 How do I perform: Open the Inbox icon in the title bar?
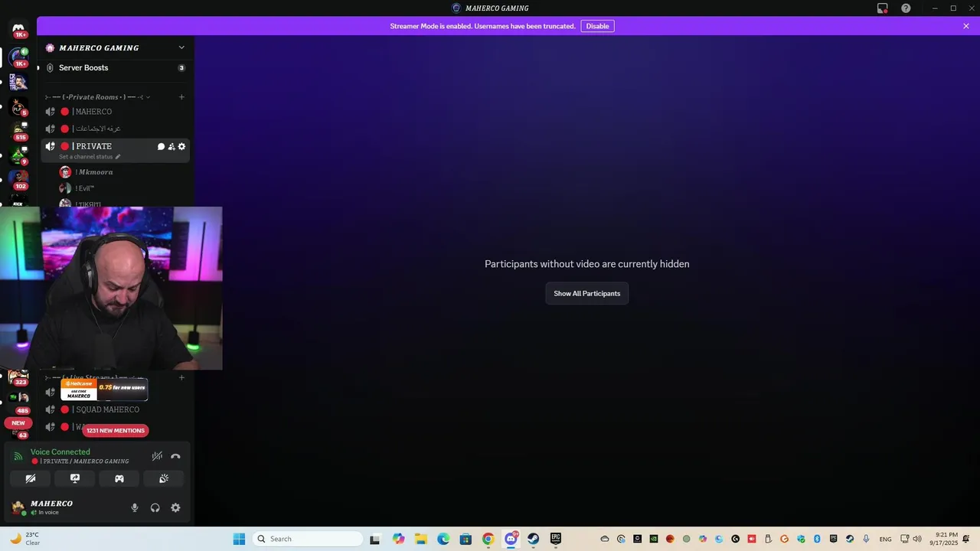coord(883,8)
